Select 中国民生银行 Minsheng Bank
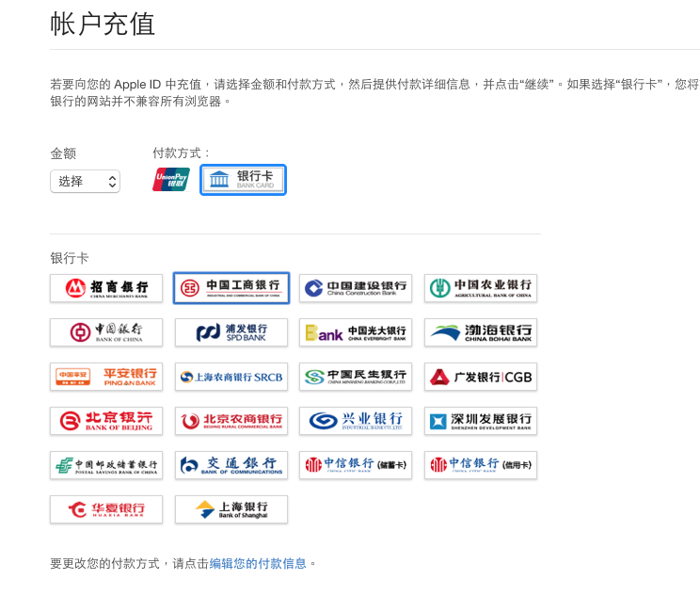 [x=356, y=377]
